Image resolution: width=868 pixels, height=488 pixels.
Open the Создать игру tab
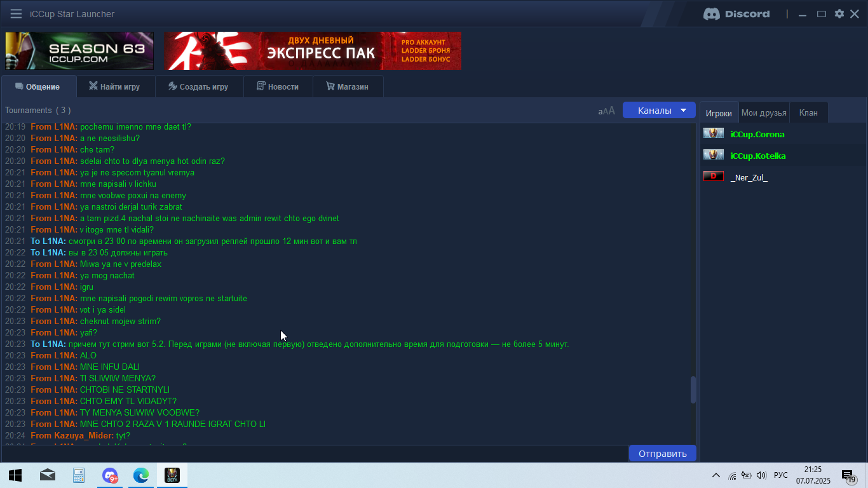tap(199, 87)
